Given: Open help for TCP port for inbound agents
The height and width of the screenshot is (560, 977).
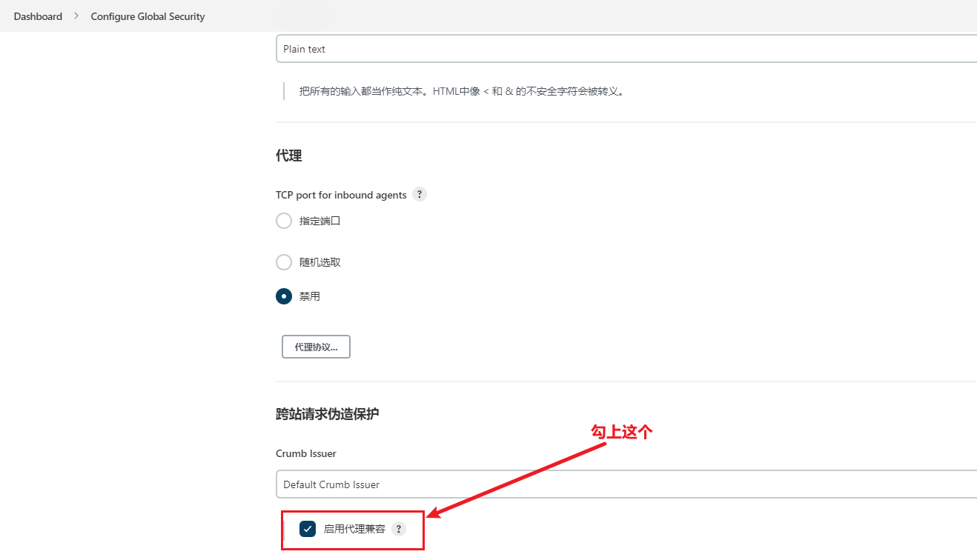Looking at the screenshot, I should pos(420,195).
